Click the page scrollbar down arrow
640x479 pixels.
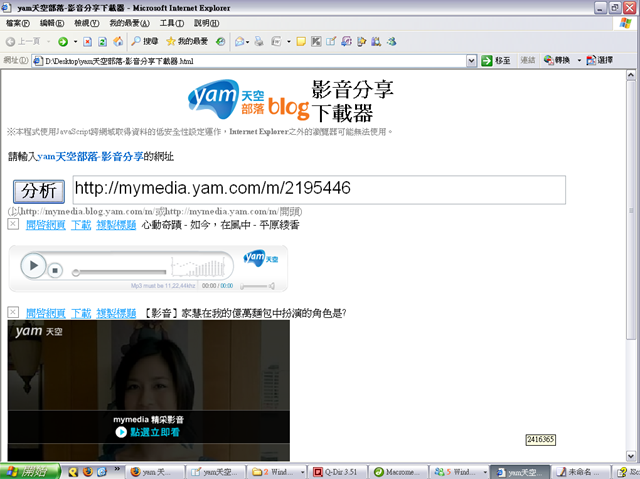(631, 456)
